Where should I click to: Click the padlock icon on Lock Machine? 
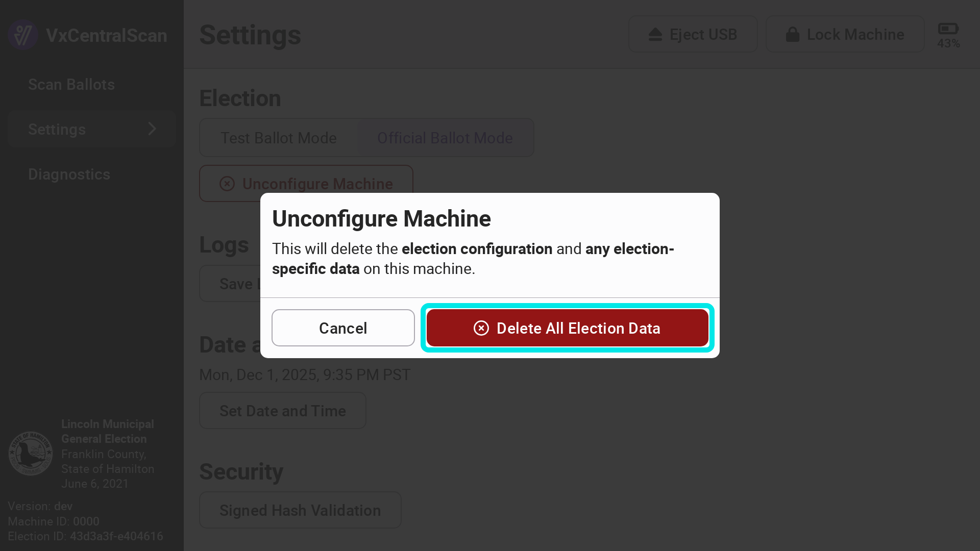coord(792,34)
